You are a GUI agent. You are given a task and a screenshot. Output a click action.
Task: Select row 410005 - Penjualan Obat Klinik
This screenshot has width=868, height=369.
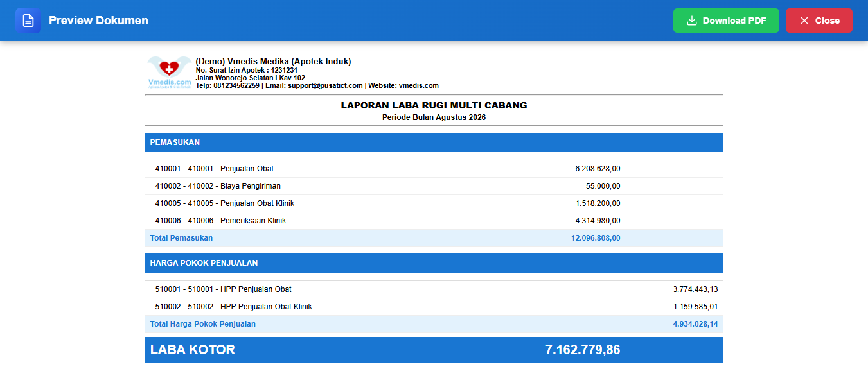(x=434, y=203)
